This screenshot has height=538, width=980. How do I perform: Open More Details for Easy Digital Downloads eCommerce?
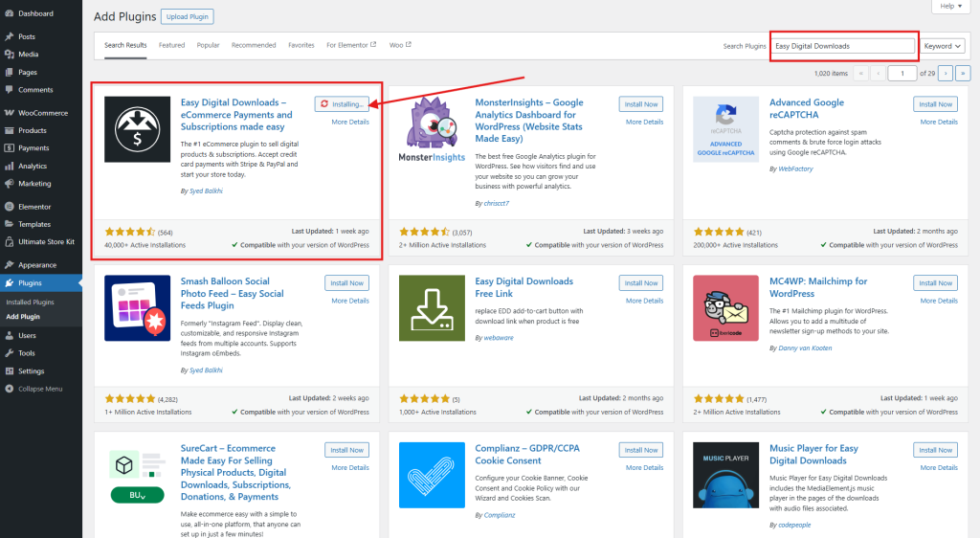[350, 122]
